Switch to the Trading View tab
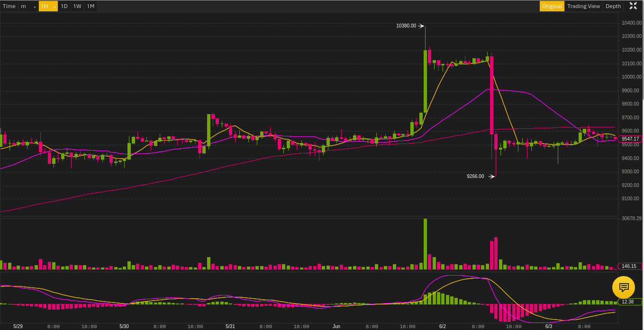The image size is (644, 330). [x=583, y=6]
